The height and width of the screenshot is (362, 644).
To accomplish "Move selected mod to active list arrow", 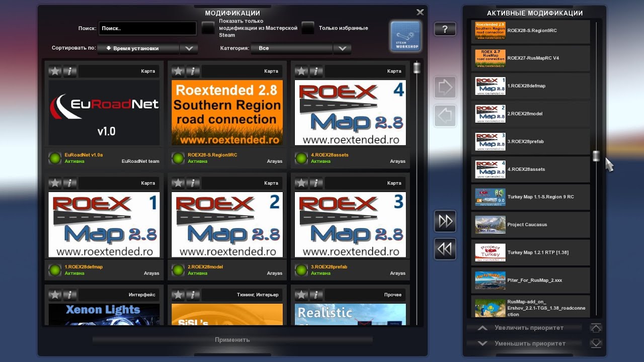I will pyautogui.click(x=445, y=87).
